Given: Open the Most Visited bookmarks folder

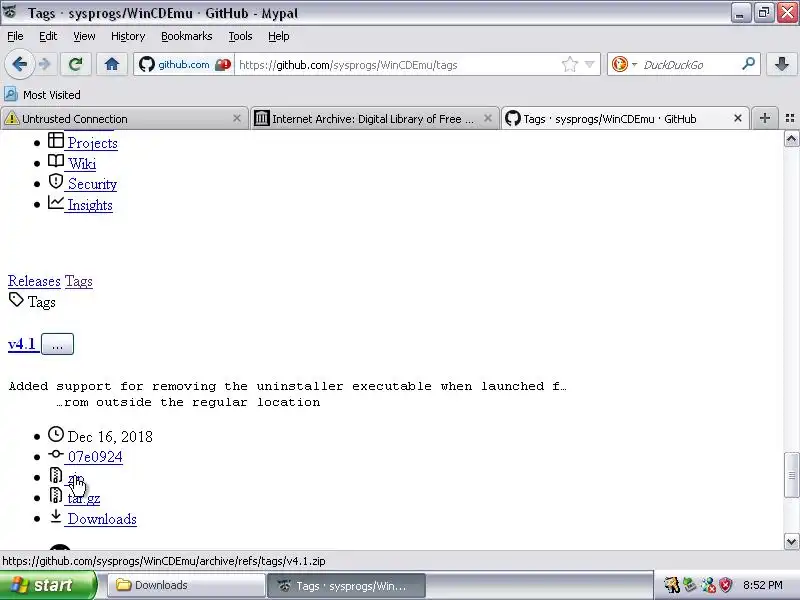Looking at the screenshot, I should [x=42, y=95].
